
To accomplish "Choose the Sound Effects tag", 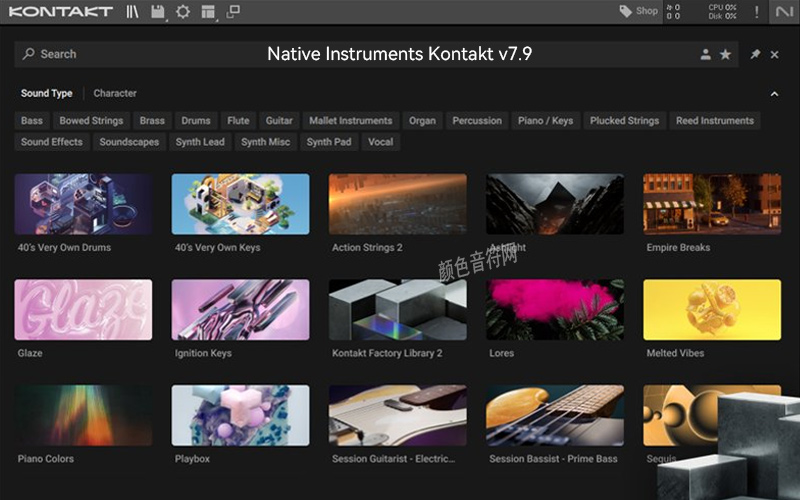I will coord(52,142).
